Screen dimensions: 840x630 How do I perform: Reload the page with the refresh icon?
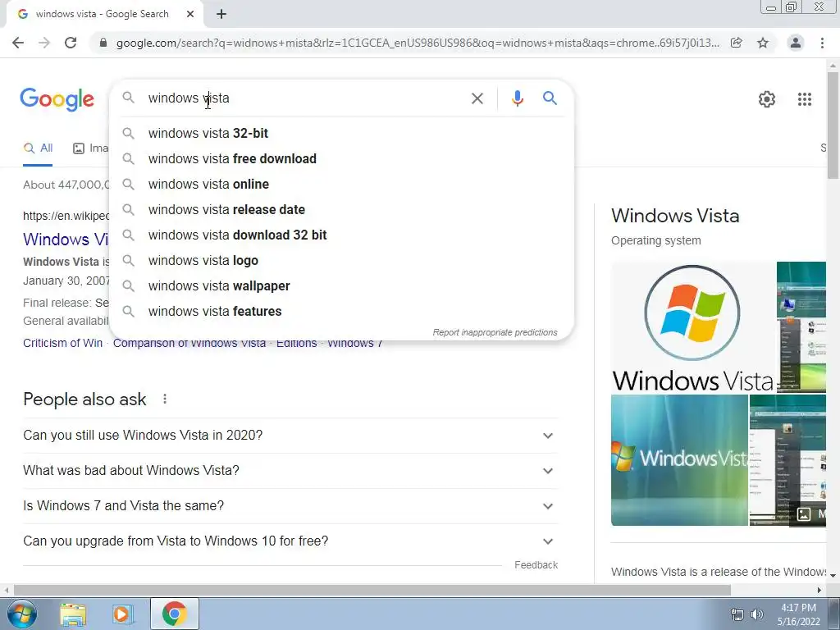(x=71, y=43)
